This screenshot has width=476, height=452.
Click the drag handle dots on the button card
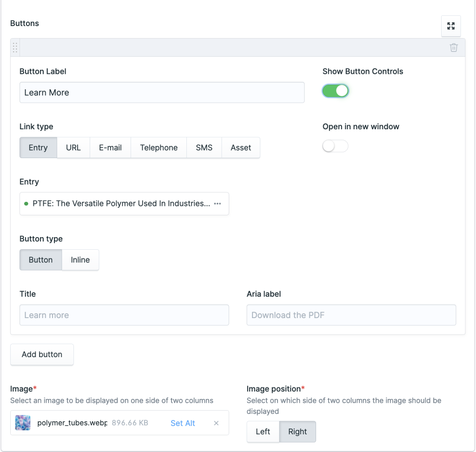click(14, 47)
